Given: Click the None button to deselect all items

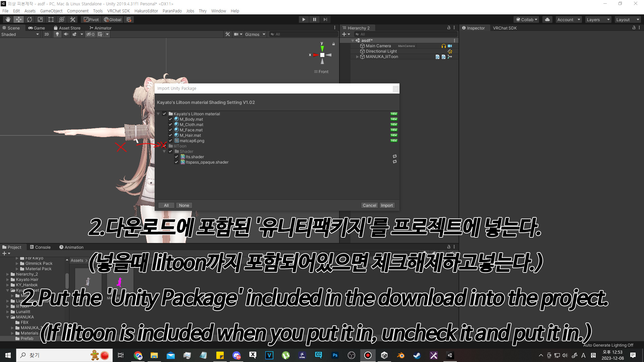Looking at the screenshot, I should click(x=184, y=205).
